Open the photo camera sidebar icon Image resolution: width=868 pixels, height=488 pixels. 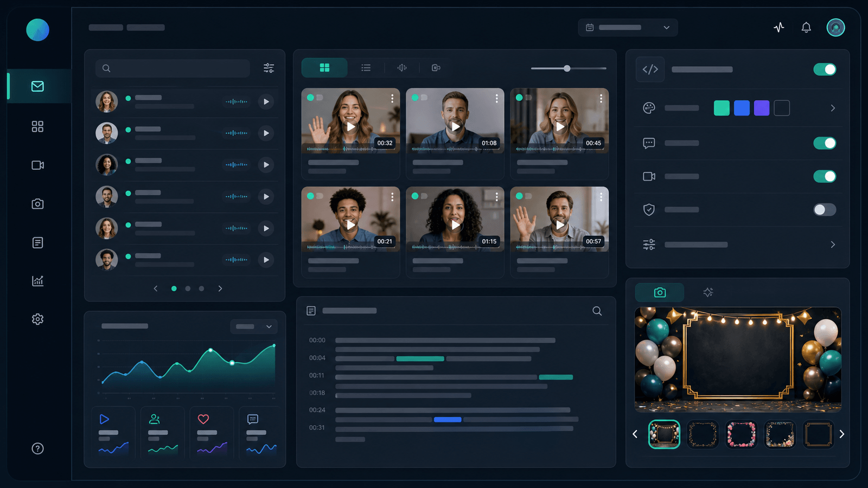[37, 204]
